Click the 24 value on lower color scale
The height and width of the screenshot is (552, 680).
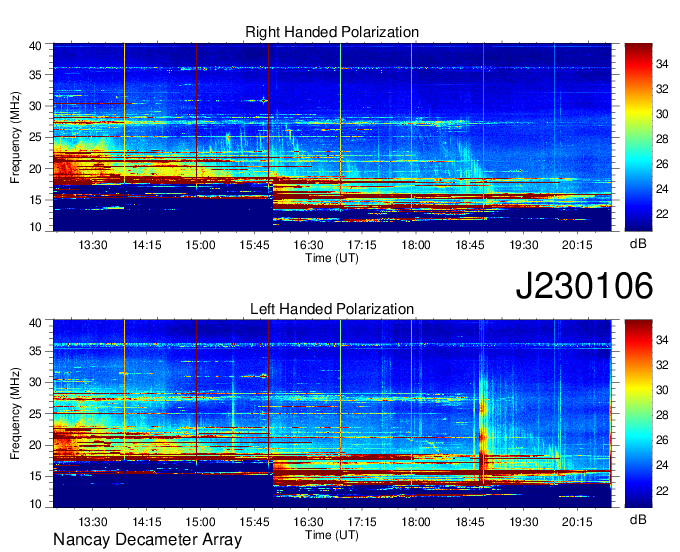662,465
